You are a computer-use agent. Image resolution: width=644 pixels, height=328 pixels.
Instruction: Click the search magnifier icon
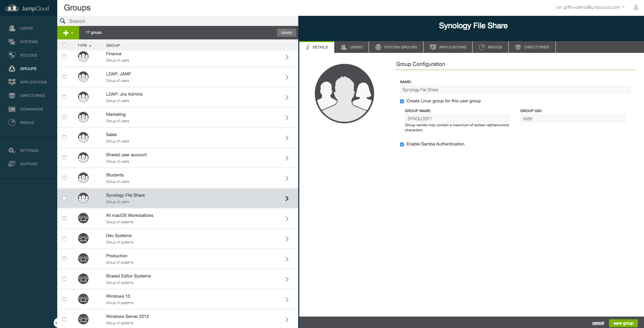point(63,21)
